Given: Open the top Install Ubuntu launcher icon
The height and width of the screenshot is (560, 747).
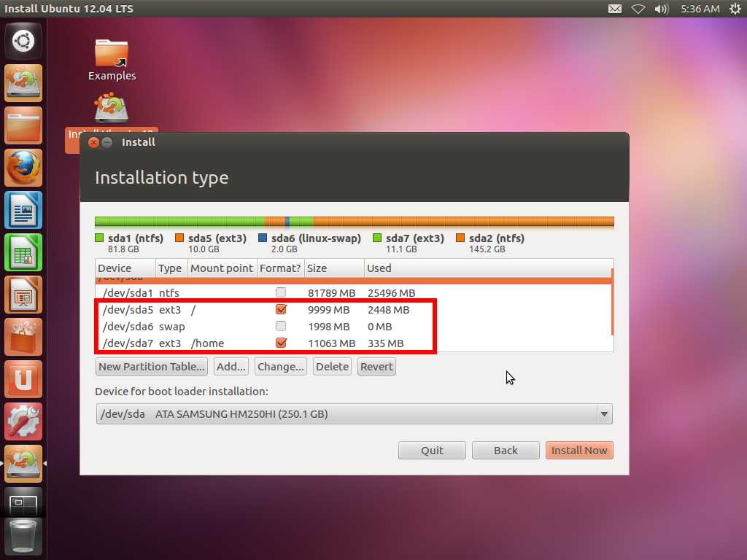Looking at the screenshot, I should click(23, 83).
